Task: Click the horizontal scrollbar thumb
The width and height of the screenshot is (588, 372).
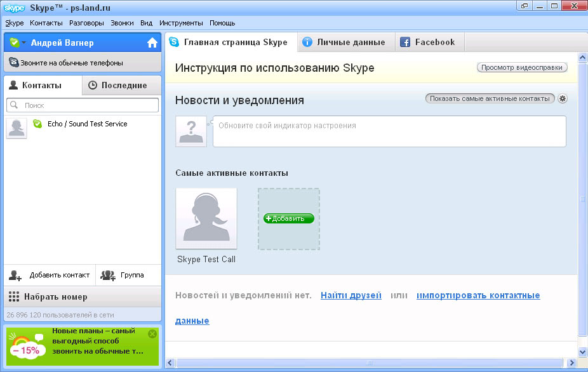Action: point(370,362)
